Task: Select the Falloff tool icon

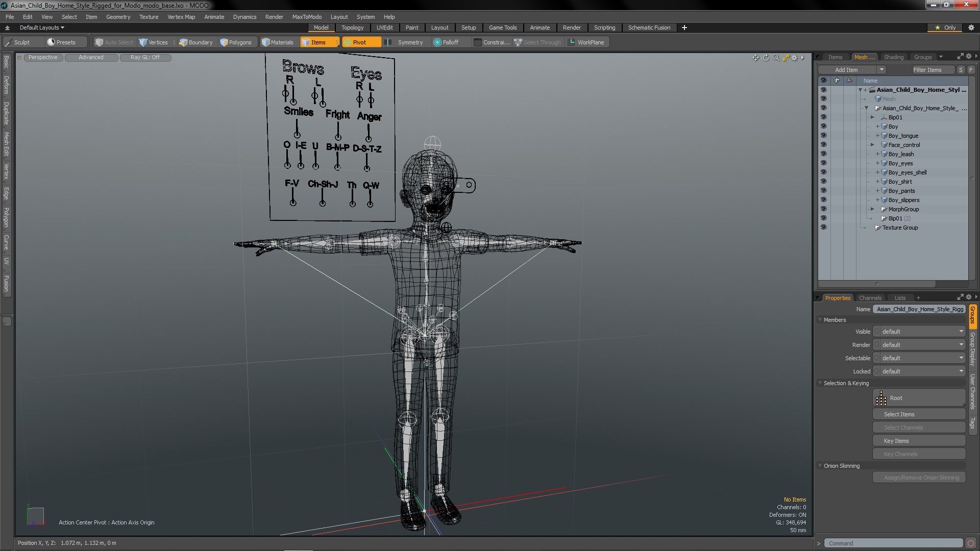Action: tap(437, 42)
